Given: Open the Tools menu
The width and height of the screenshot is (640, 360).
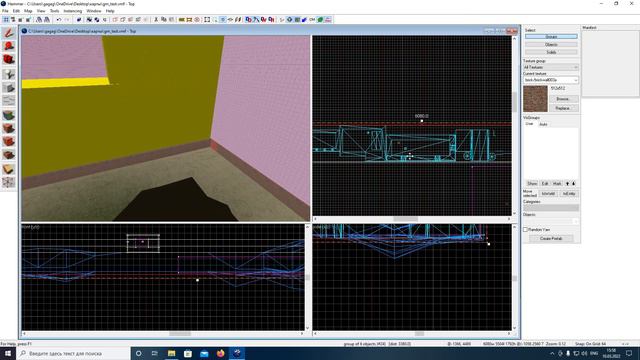Looking at the screenshot, I should point(54,11).
